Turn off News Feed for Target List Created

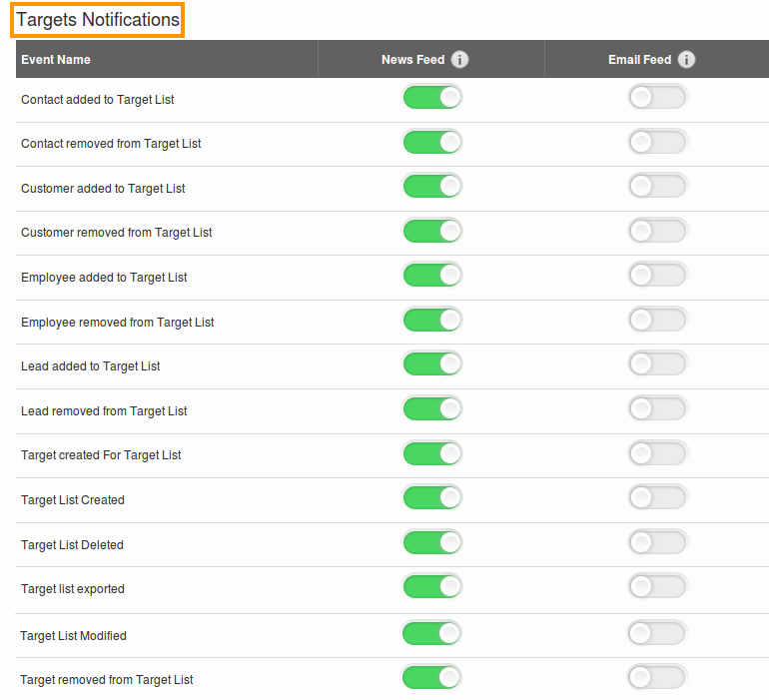tap(432, 498)
